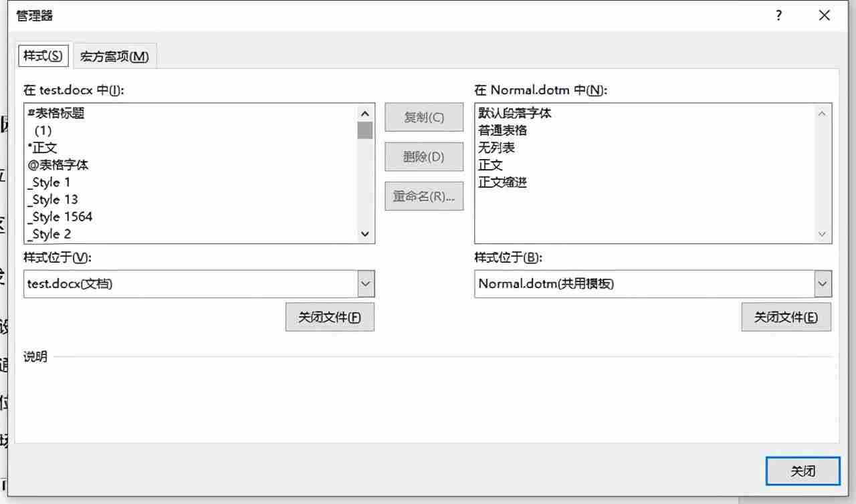Click the 关闭 button to dismiss dialog
This screenshot has height=504, width=856.
pos(802,471)
